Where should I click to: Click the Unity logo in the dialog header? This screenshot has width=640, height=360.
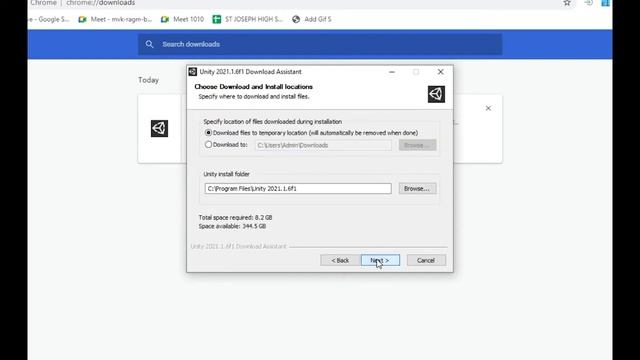pyautogui.click(x=436, y=94)
